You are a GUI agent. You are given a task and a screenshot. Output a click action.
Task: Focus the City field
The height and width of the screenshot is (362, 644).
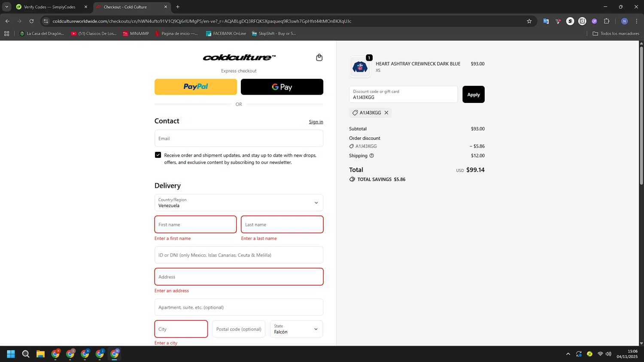click(x=181, y=329)
